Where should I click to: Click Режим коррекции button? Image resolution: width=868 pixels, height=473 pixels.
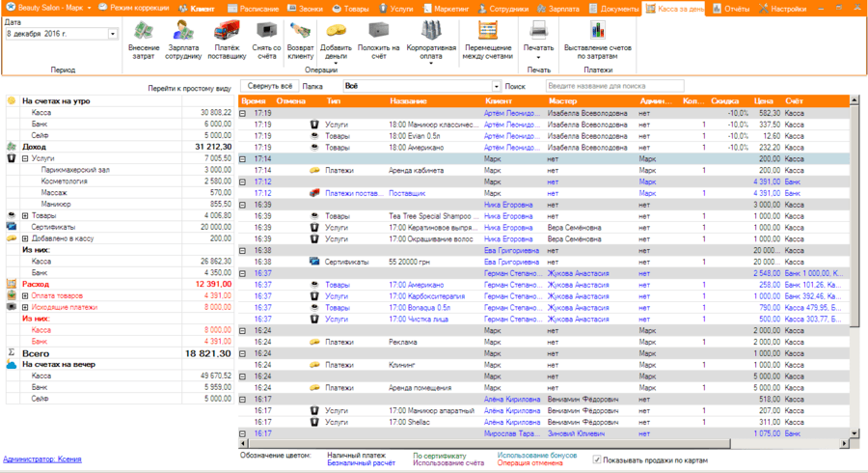133,8
